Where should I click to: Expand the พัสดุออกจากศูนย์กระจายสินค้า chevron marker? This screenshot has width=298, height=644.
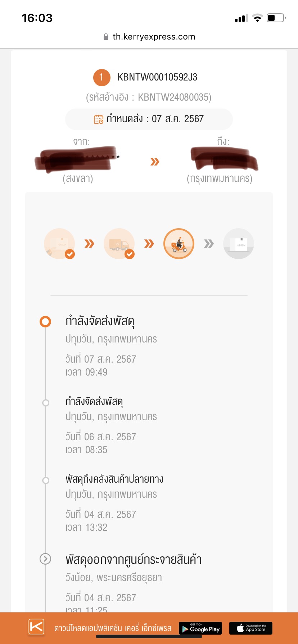45,558
